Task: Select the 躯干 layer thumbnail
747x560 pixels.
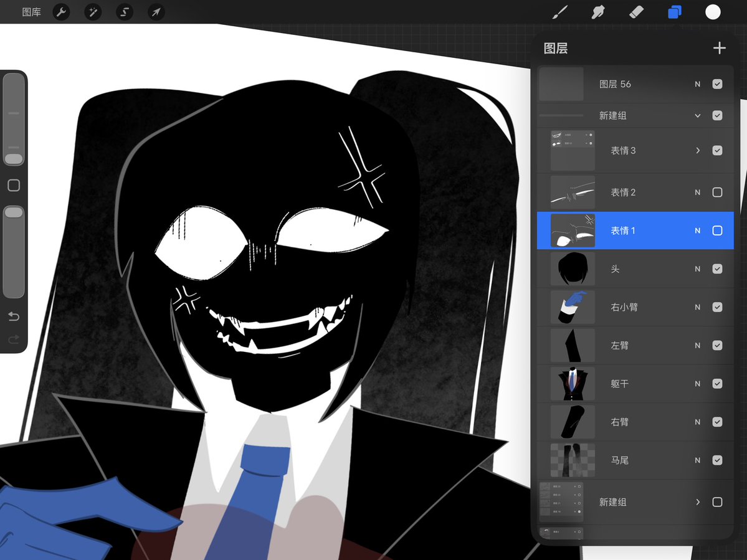Action: (573, 384)
